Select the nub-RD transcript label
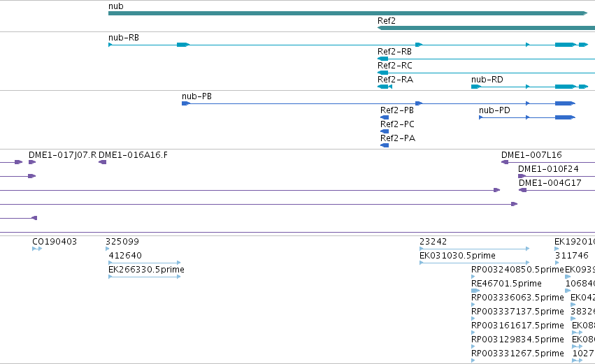Screen dimensions: 595x364 (x=487, y=80)
